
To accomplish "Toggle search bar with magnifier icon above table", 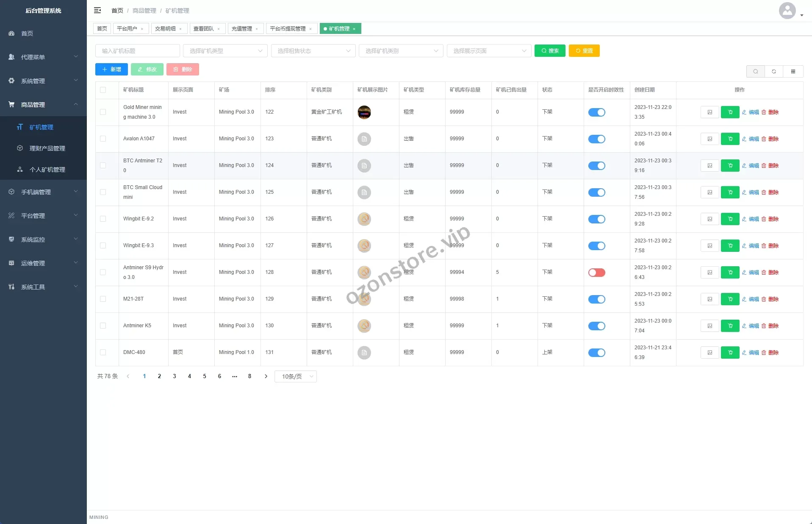I will click(x=755, y=72).
